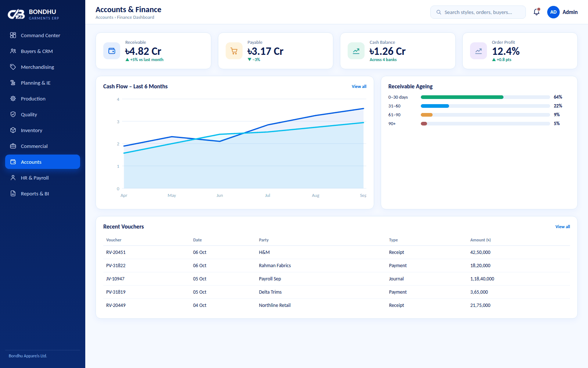Click the Receivable ৳4.82 Cr value

[143, 51]
